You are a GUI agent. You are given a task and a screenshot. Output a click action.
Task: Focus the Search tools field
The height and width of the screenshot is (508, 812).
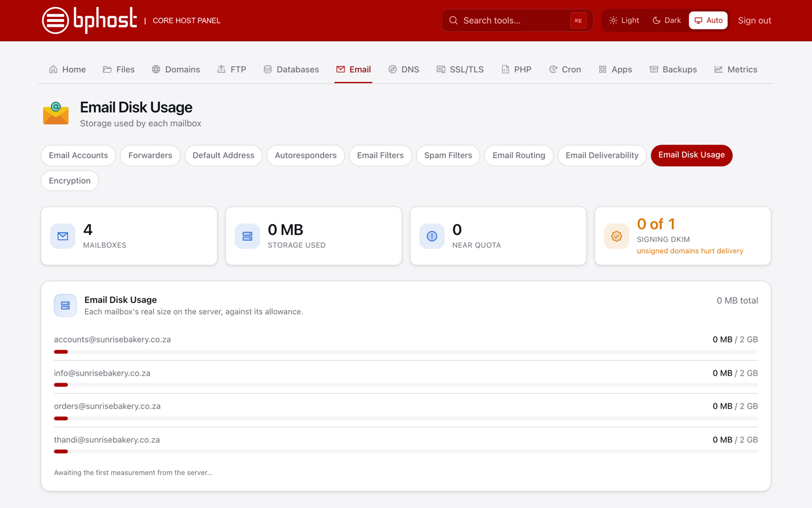517,20
